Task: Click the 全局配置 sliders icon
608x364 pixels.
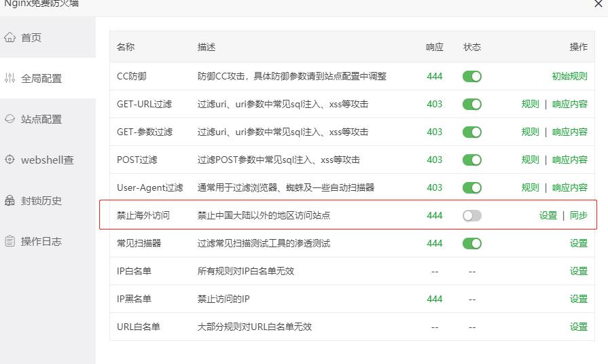Action: pos(10,78)
